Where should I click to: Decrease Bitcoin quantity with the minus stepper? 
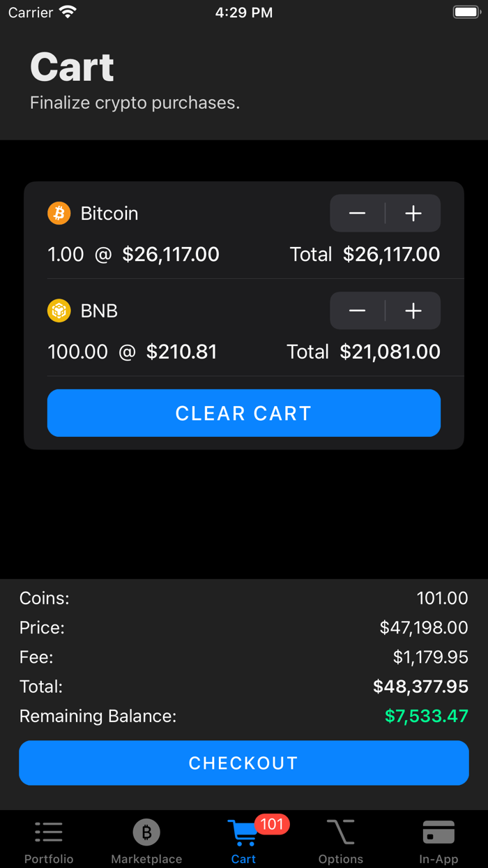(357, 213)
